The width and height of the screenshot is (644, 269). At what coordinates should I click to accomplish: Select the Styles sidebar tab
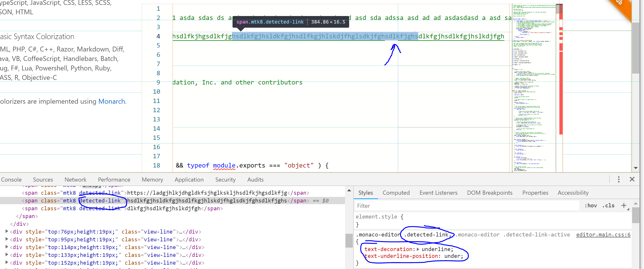click(x=365, y=193)
